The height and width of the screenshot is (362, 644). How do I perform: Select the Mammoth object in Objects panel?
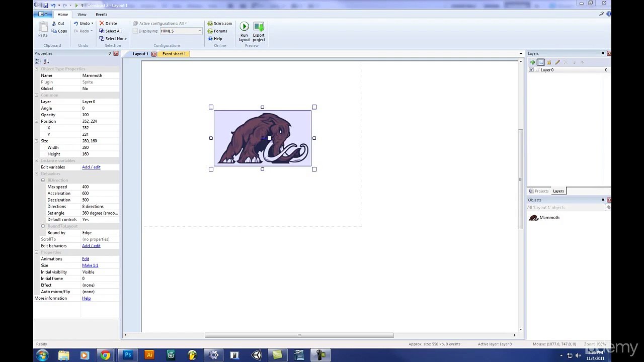(x=544, y=218)
